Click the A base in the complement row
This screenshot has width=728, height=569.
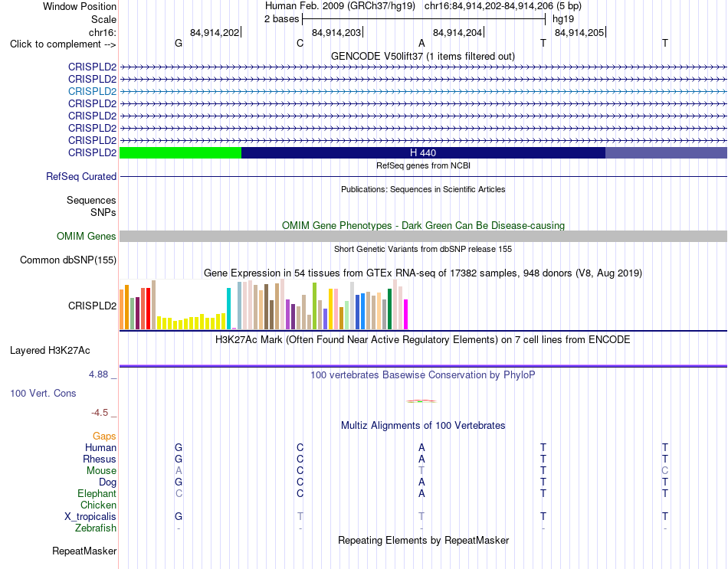click(x=421, y=43)
